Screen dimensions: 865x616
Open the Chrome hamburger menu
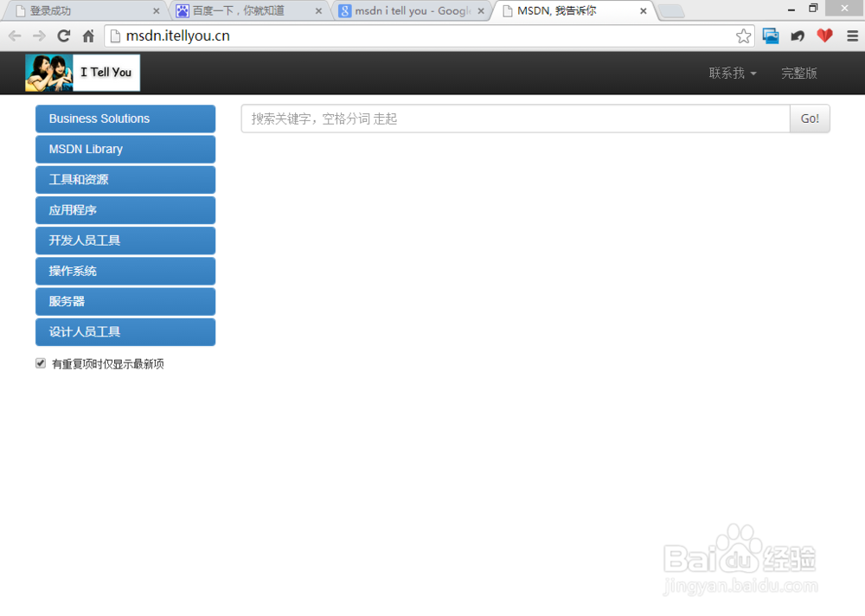coord(852,36)
